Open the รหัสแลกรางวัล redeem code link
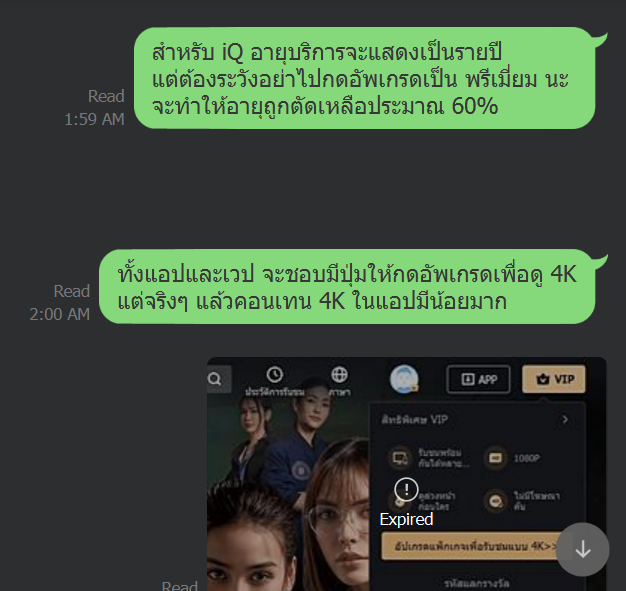This screenshot has width=626, height=591. coord(476,583)
